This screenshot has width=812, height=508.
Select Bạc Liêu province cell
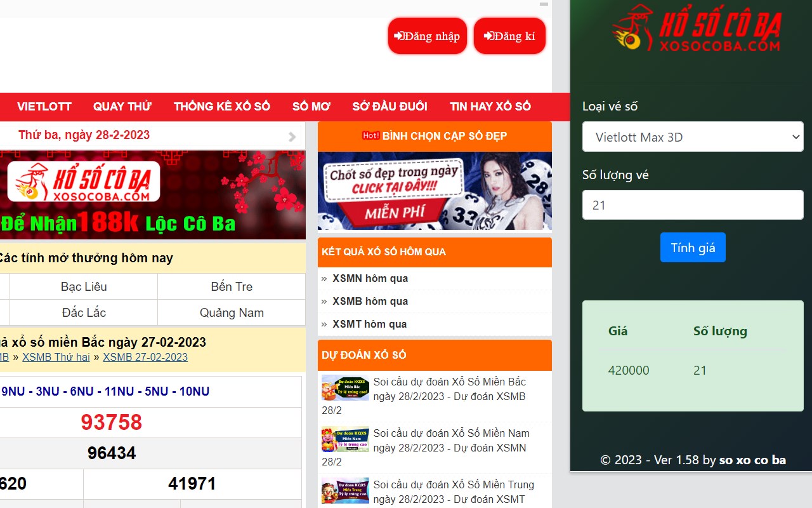(x=84, y=286)
